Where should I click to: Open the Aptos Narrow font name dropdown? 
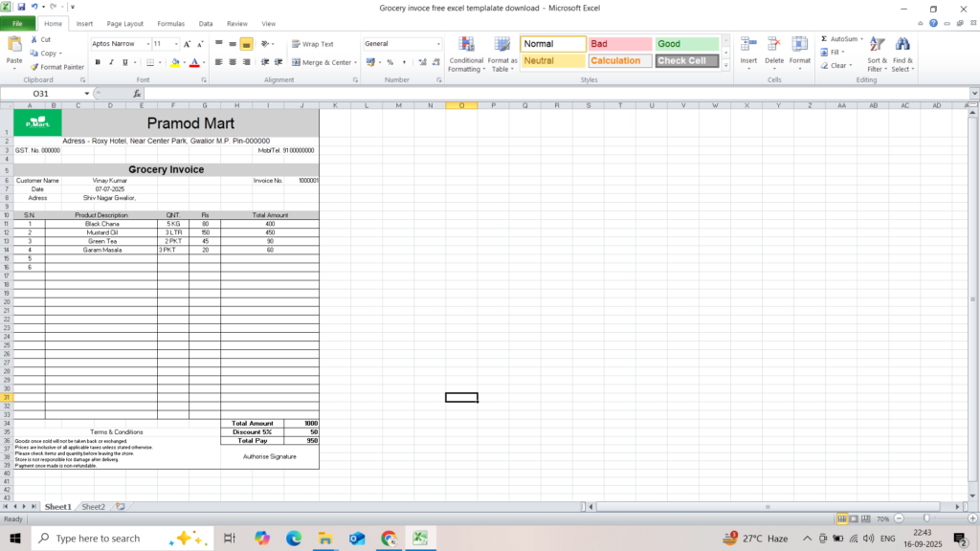pyautogui.click(x=148, y=44)
